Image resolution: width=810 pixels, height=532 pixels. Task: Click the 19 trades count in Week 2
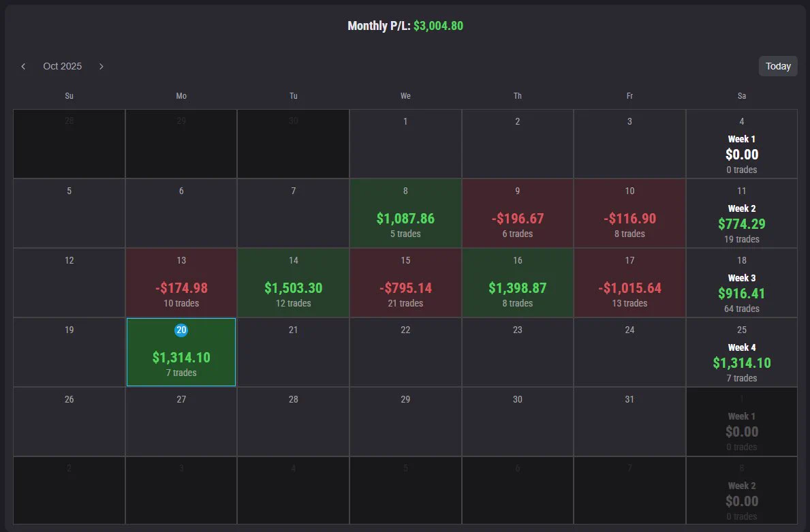pyautogui.click(x=742, y=239)
